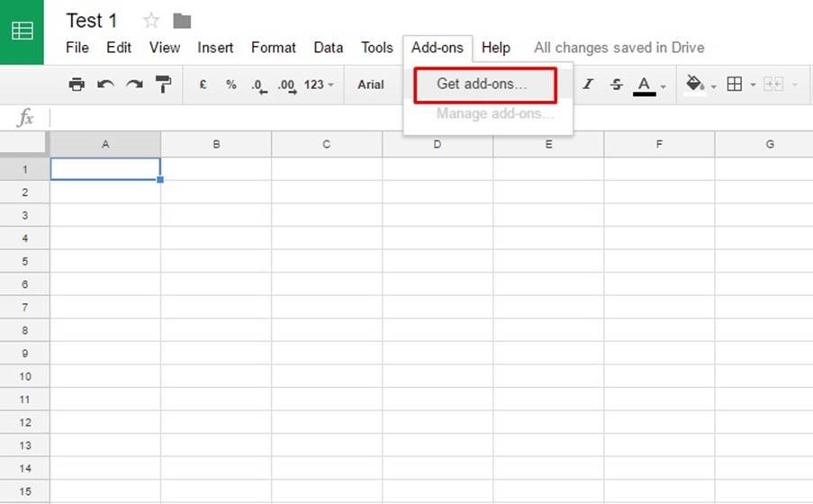Star the Test 1 document
813x504 pixels.
[x=151, y=21]
